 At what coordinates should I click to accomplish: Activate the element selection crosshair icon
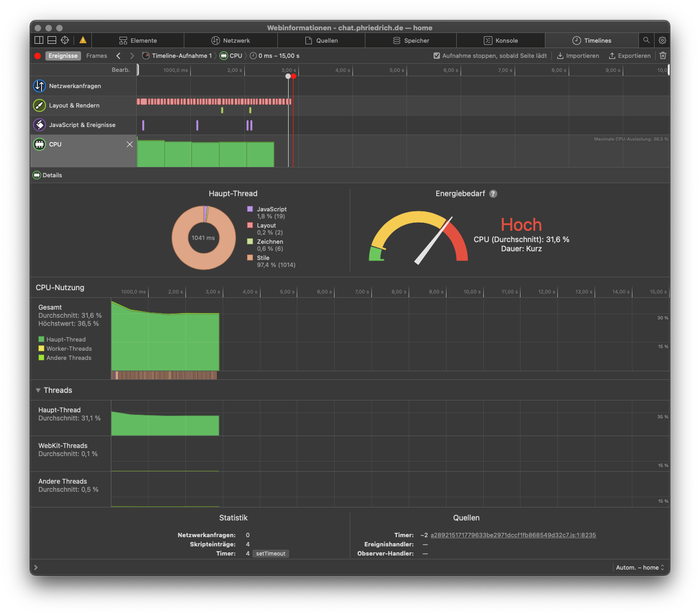point(65,40)
